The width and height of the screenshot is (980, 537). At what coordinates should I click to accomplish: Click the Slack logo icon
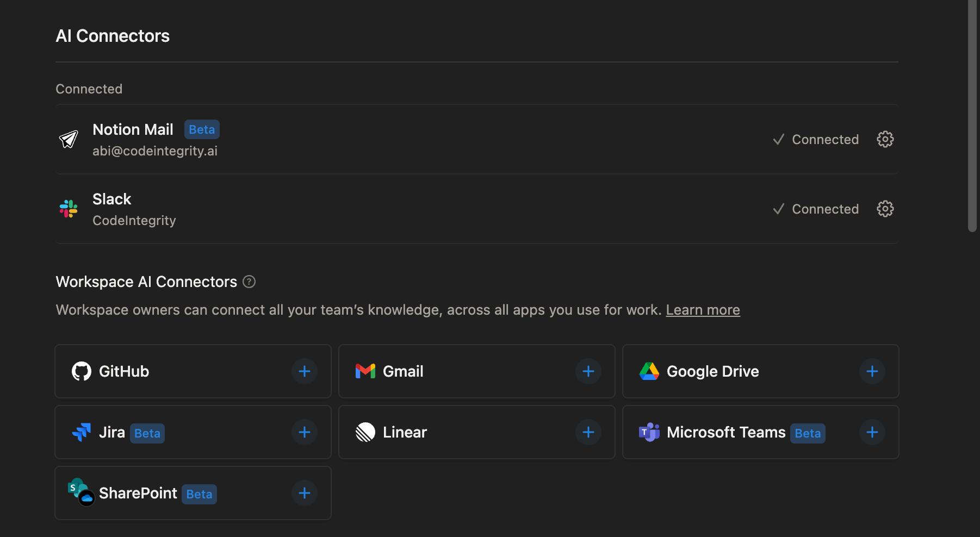pos(69,209)
